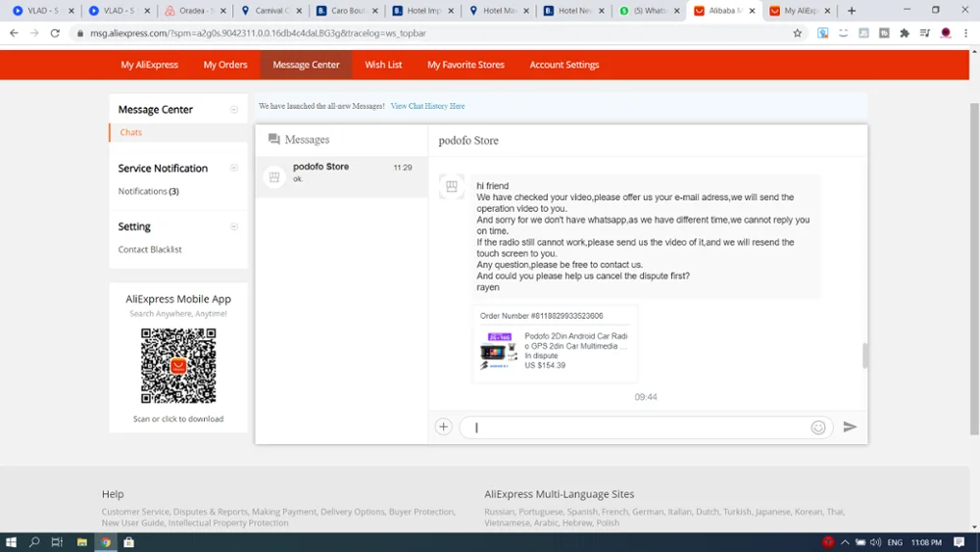
Task: Open My Favorite Stores
Action: click(465, 65)
